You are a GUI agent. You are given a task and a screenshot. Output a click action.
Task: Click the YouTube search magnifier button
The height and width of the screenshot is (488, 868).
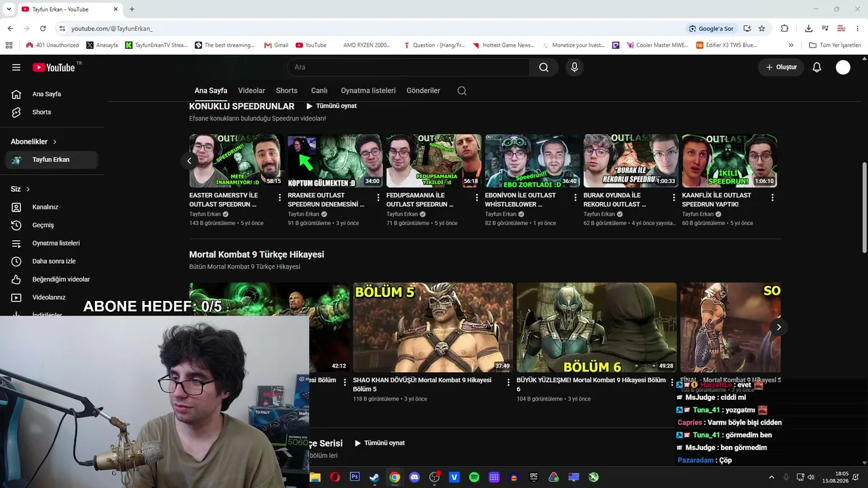544,67
